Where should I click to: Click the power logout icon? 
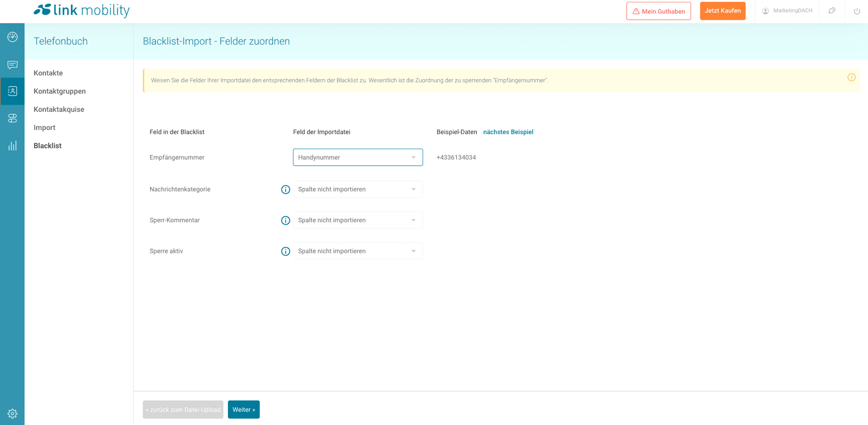[857, 11]
